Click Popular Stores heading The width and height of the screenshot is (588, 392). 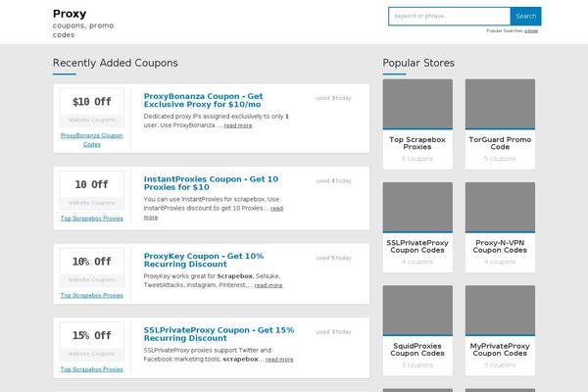pos(418,63)
